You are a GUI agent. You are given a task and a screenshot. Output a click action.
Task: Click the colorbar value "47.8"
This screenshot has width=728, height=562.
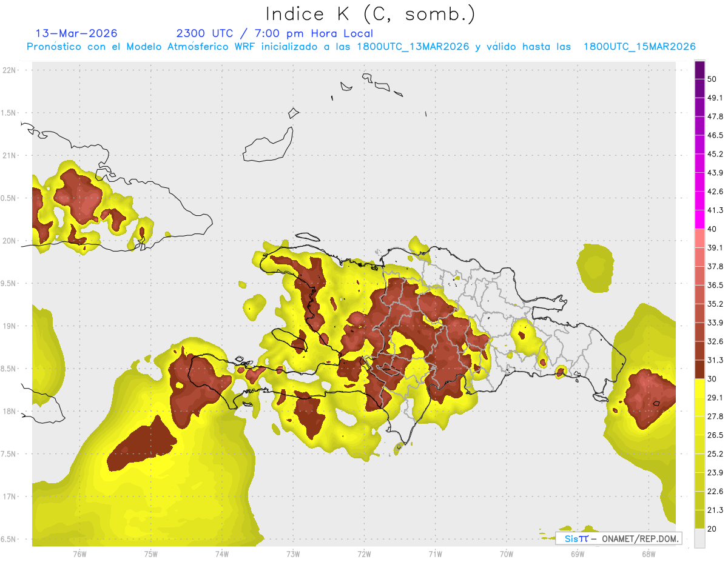715,116
